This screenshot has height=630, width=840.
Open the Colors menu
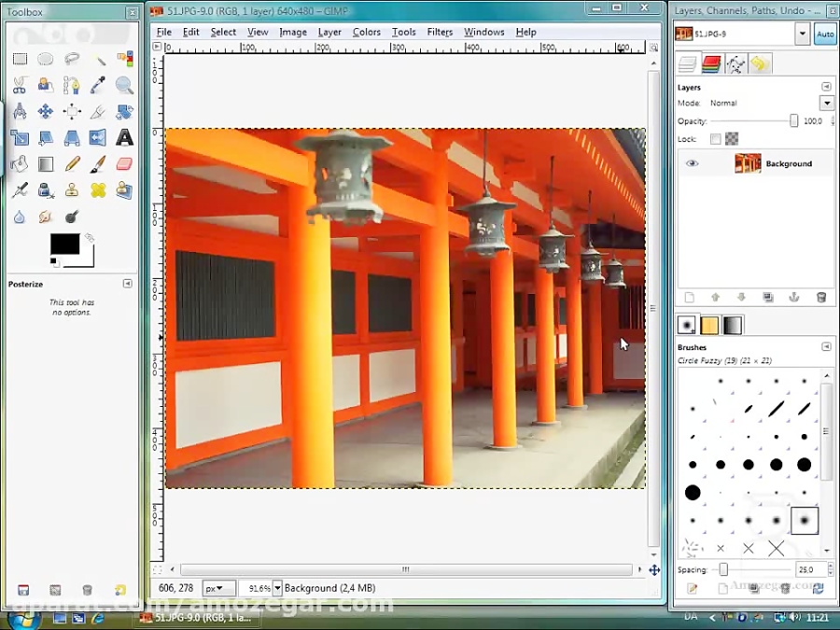366,32
